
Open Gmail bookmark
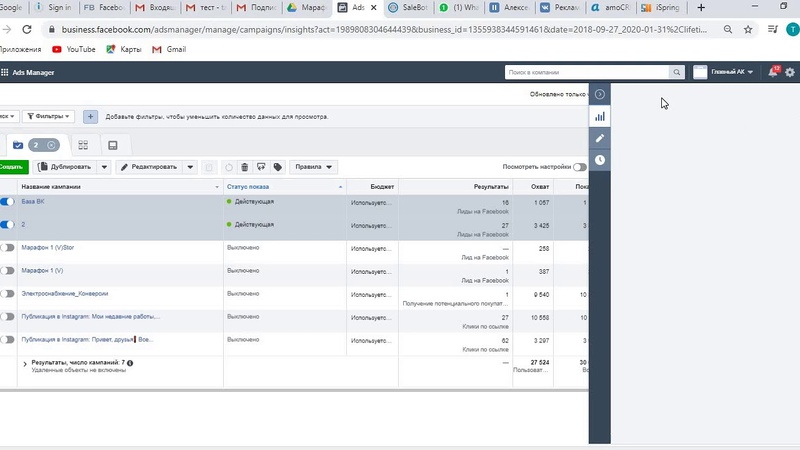click(169, 49)
